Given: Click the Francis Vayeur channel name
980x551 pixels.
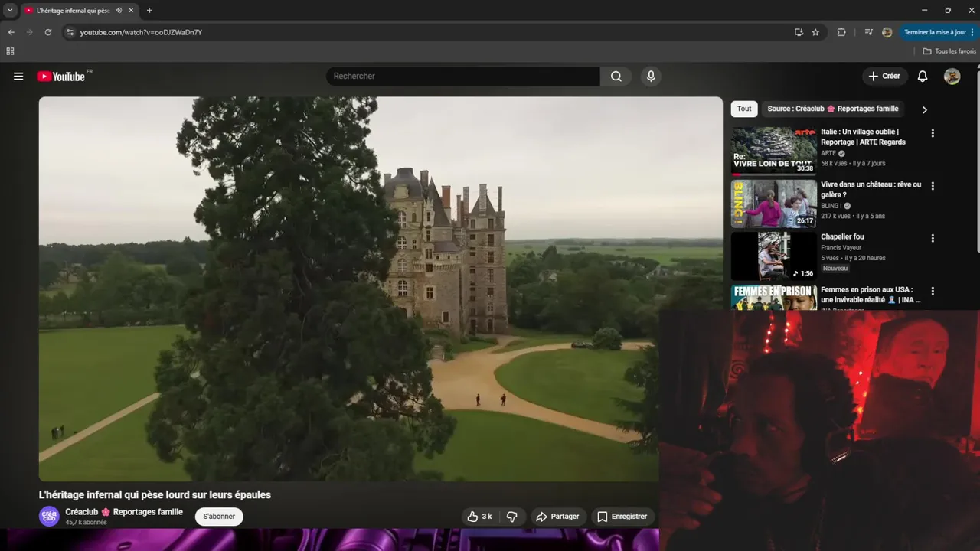Looking at the screenshot, I should click(x=841, y=248).
